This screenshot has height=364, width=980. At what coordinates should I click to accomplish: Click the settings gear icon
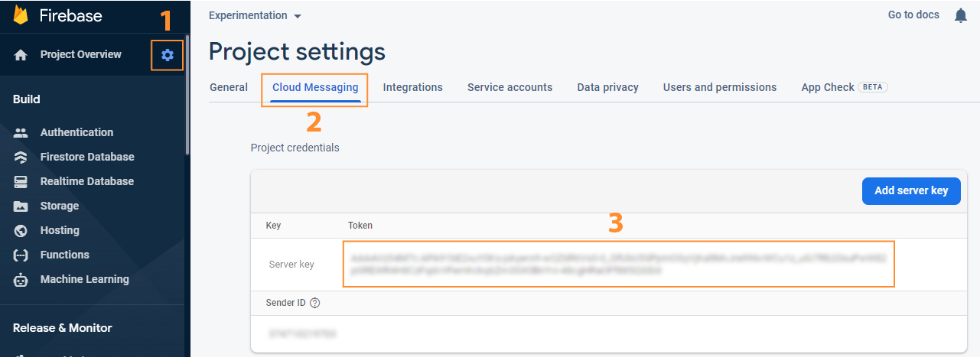click(x=168, y=55)
